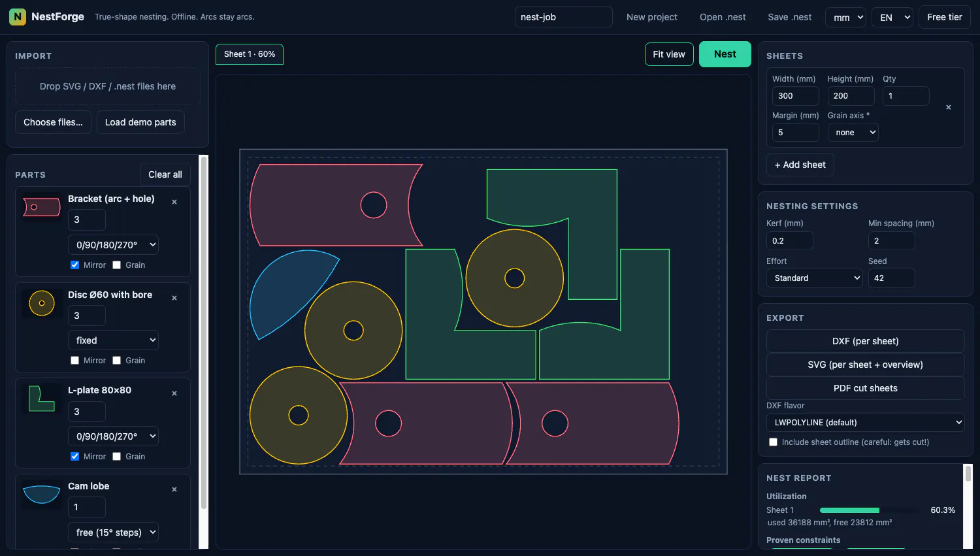This screenshot has height=556, width=980.
Task: Click the sheet Width (mm) field
Action: [795, 95]
